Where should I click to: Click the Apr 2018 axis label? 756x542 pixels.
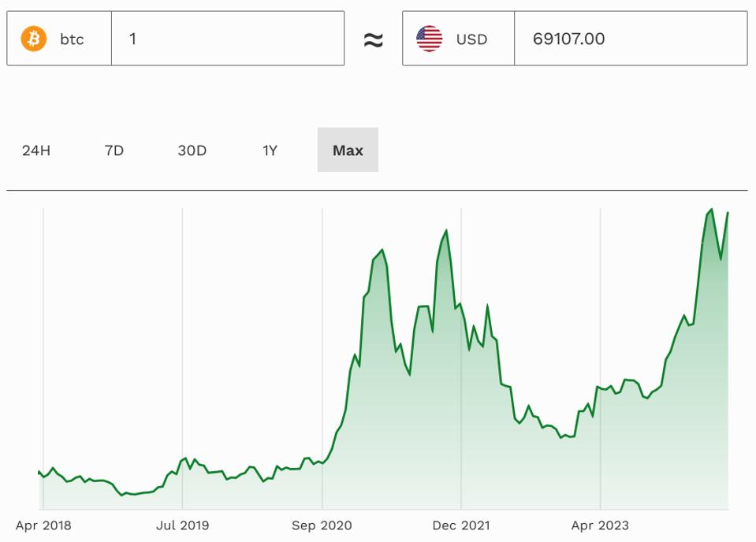[x=43, y=525]
